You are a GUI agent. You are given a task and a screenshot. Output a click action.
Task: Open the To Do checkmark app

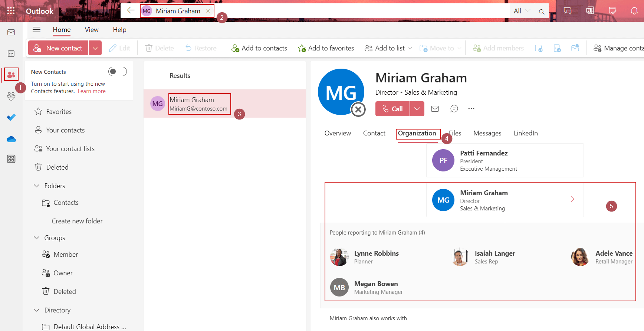pyautogui.click(x=11, y=117)
